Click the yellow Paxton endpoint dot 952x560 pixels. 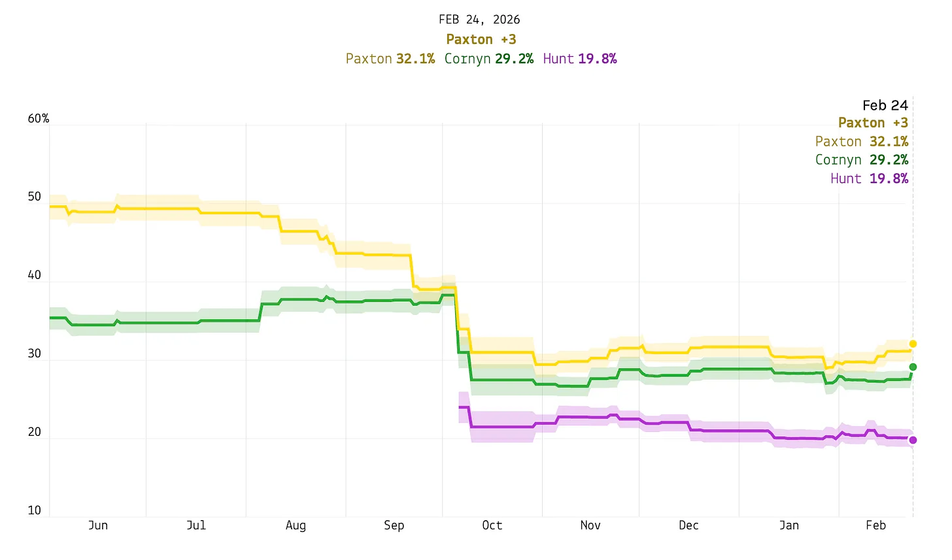pyautogui.click(x=913, y=344)
